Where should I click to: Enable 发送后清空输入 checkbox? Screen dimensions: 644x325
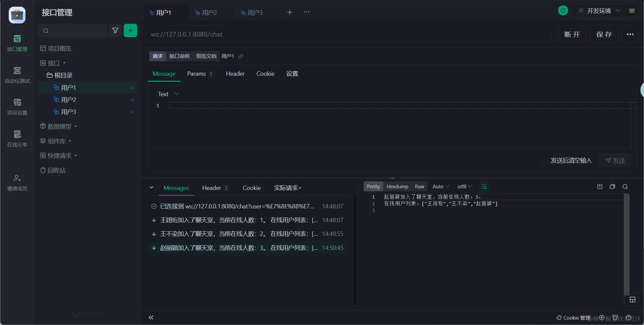(x=544, y=161)
